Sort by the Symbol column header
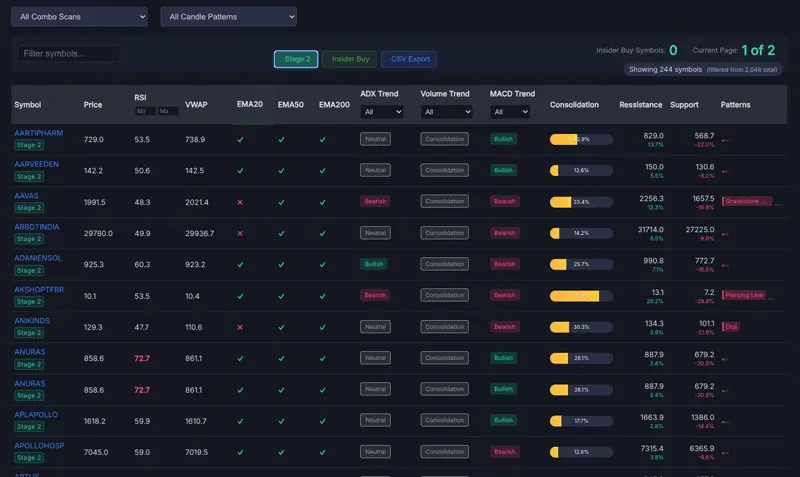The image size is (800, 477). pos(28,105)
